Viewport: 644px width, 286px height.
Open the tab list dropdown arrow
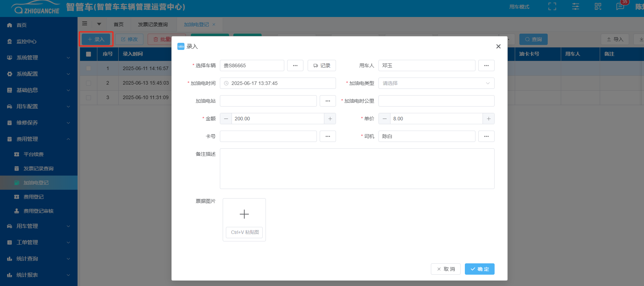coord(99,24)
